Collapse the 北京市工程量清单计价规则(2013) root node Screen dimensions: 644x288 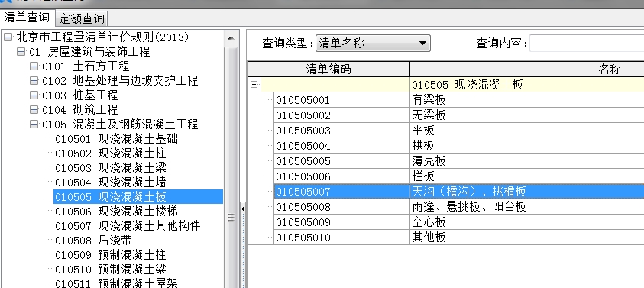click(x=8, y=37)
